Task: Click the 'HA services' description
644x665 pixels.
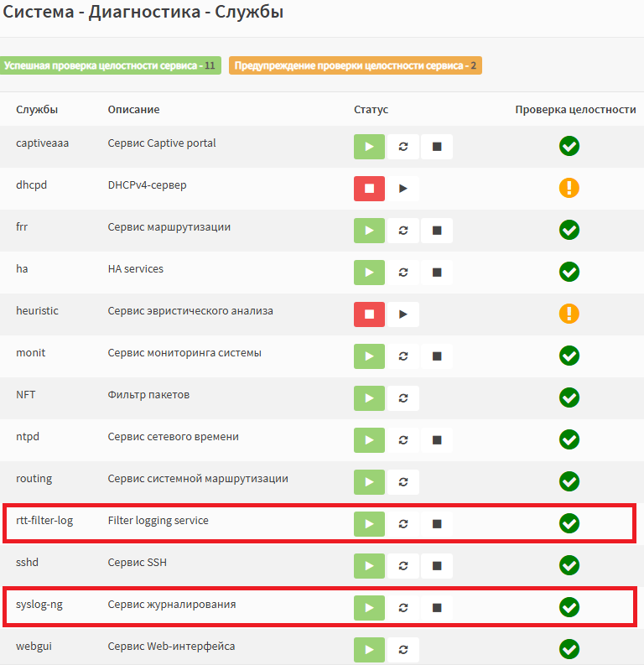Action: pyautogui.click(x=136, y=269)
